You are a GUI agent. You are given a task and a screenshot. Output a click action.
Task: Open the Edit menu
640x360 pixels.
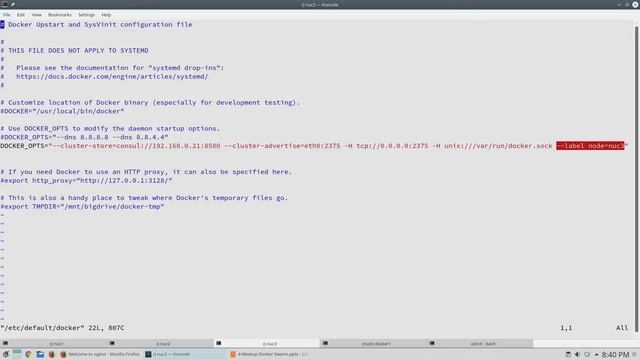coord(20,15)
